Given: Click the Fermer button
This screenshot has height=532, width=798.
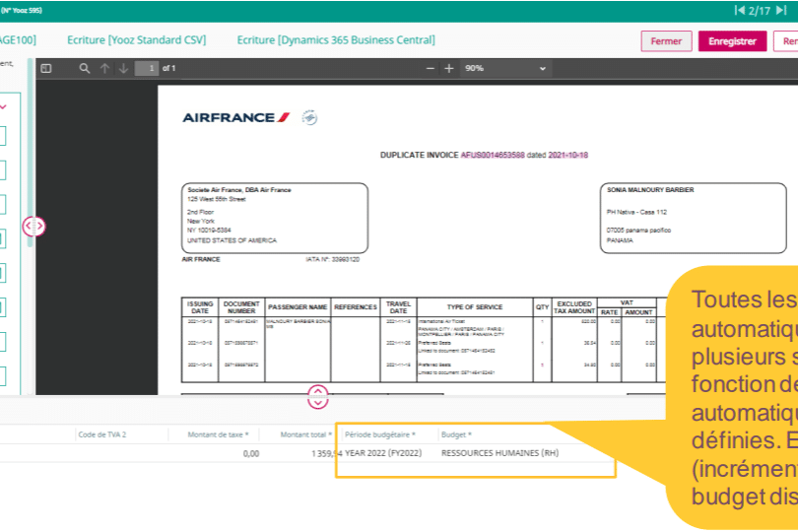Looking at the screenshot, I should [666, 41].
